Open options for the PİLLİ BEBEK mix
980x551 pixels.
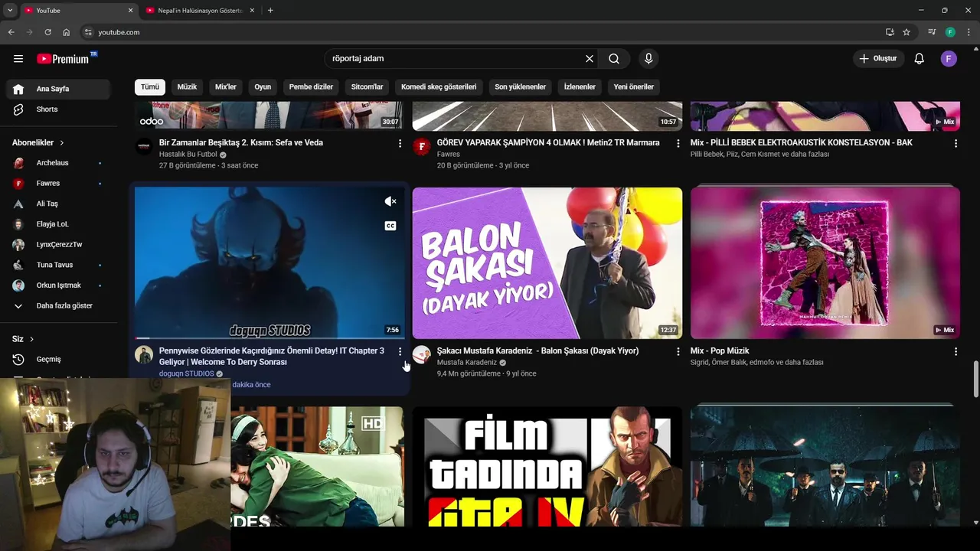coord(955,143)
